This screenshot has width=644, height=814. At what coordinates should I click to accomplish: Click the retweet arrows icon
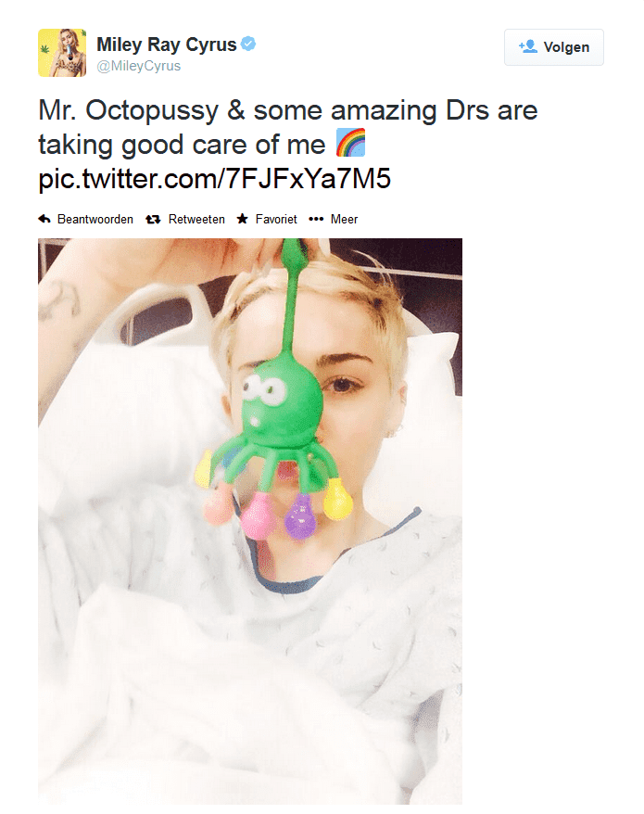(153, 220)
